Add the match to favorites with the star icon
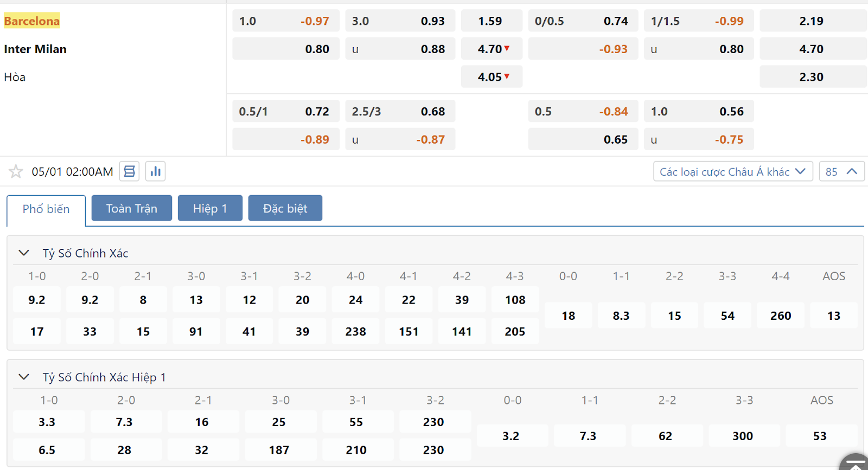This screenshot has width=868, height=470. pos(16,172)
